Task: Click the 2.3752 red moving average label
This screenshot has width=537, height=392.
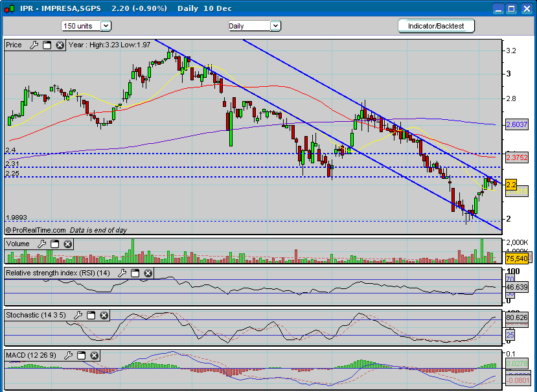Action: pos(516,157)
